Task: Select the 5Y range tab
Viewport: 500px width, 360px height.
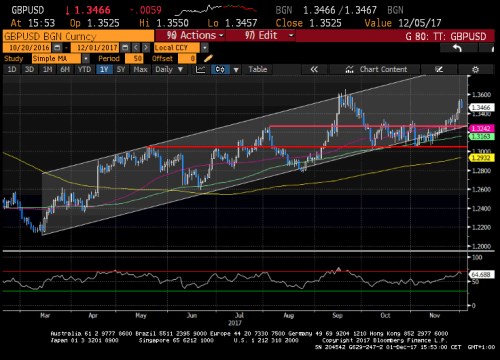Action: pyautogui.click(x=121, y=69)
